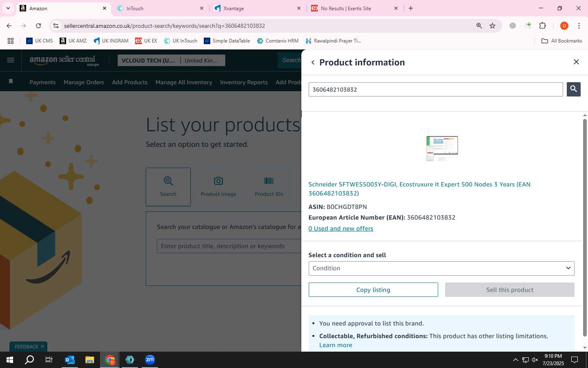Open the 0 Used and new offers link
The height and width of the screenshot is (368, 588).
(x=341, y=229)
